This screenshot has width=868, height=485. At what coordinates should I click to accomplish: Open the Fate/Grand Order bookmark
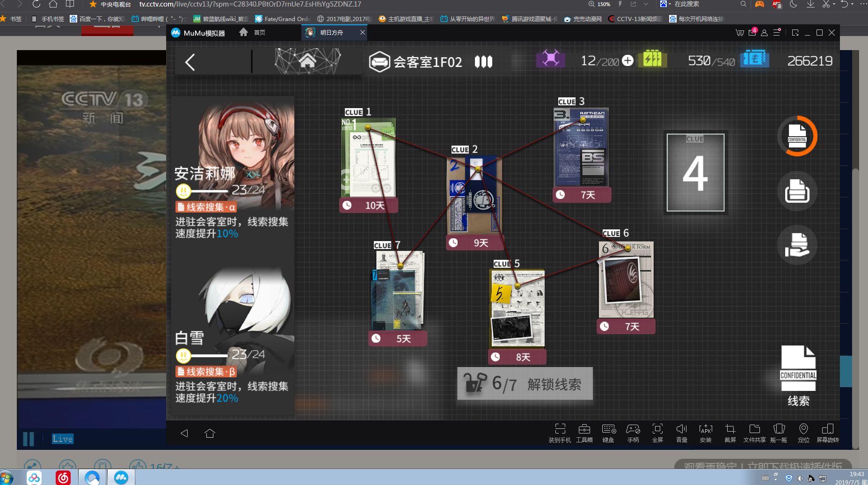tap(283, 19)
